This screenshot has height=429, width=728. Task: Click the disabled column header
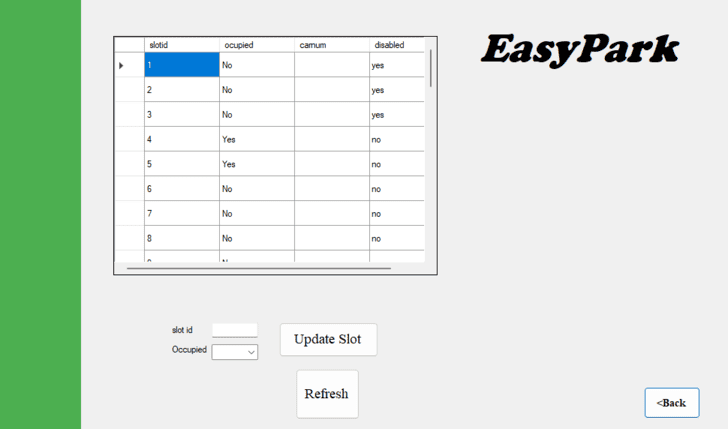(396, 45)
